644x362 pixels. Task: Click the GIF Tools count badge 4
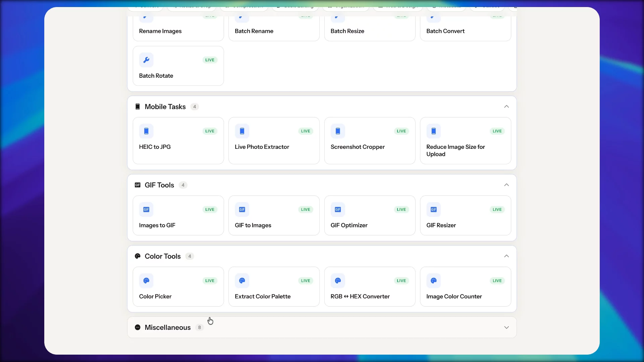(183, 185)
